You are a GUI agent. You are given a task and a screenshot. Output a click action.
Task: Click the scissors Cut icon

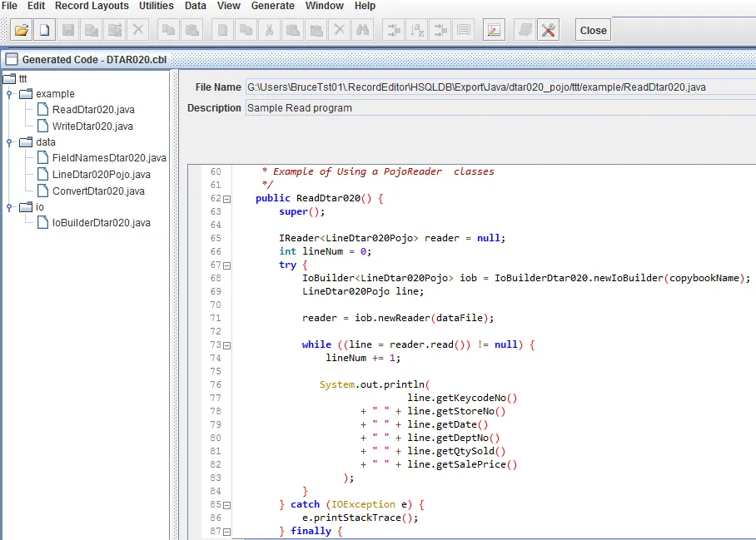269,30
